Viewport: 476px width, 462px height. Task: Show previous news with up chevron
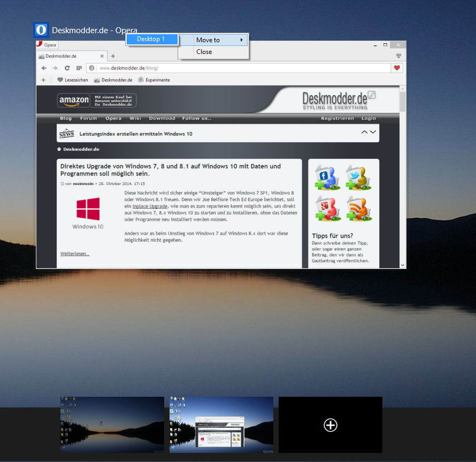pos(364,132)
